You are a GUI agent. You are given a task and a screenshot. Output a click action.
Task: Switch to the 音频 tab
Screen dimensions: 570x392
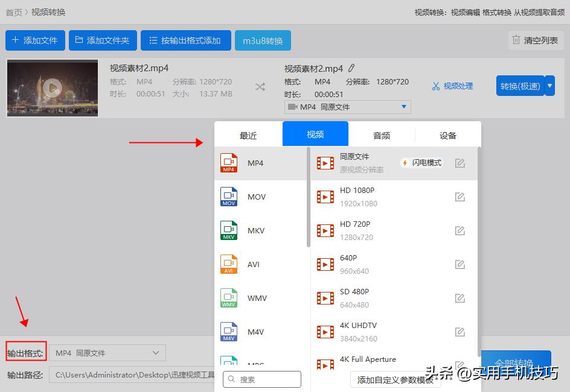[381, 135]
